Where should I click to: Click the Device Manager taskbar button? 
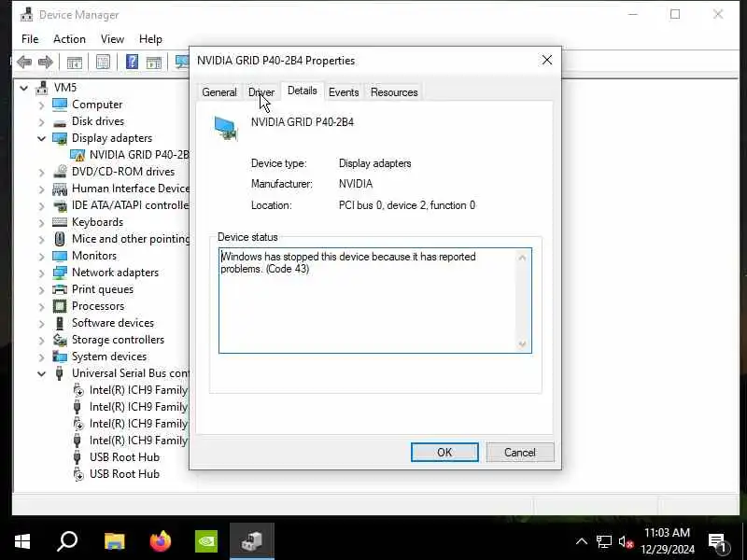[252, 541]
